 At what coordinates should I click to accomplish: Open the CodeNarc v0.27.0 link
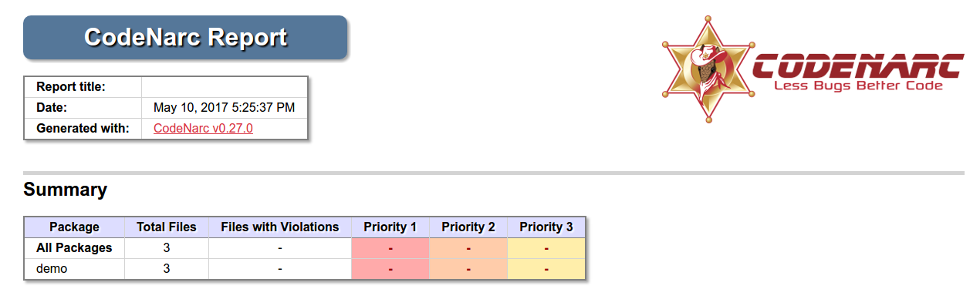pyautogui.click(x=204, y=129)
